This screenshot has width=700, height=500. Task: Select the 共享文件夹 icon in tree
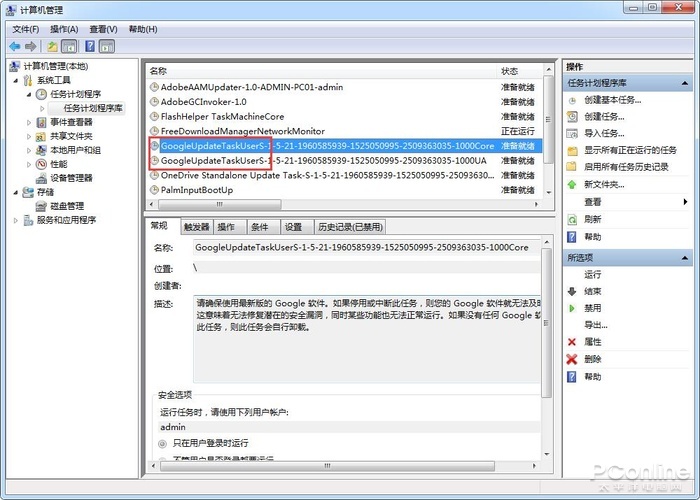coord(41,136)
